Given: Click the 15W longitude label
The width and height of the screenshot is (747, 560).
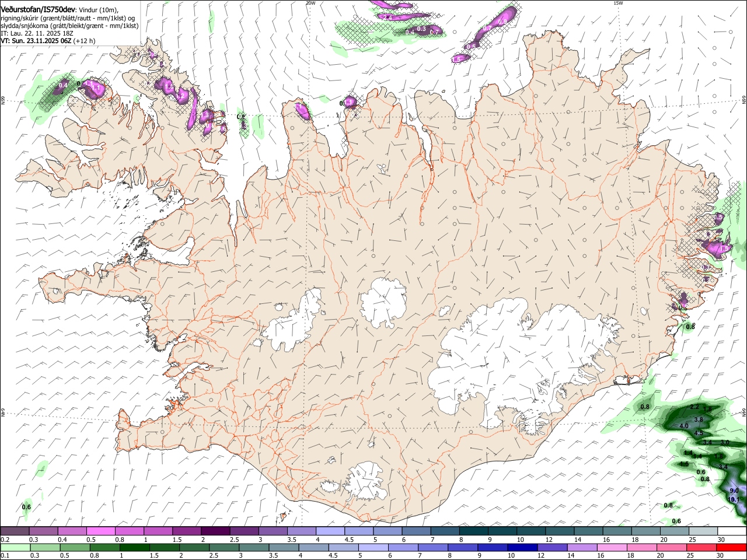Looking at the screenshot, I should pos(618,3).
